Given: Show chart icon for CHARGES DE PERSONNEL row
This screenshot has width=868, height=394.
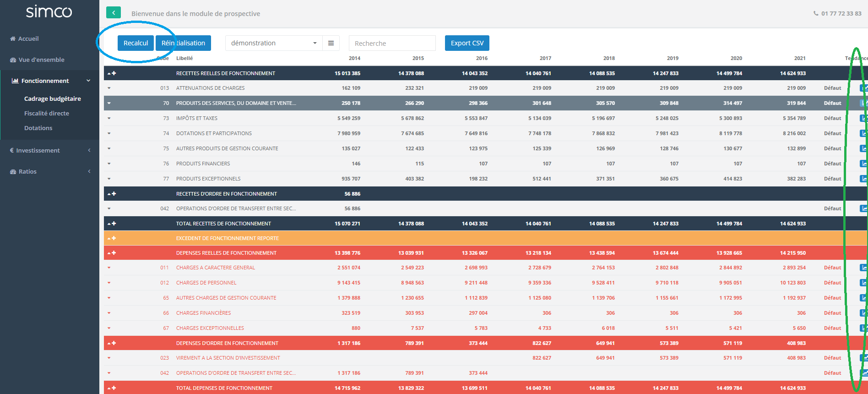Looking at the screenshot, I should [863, 283].
